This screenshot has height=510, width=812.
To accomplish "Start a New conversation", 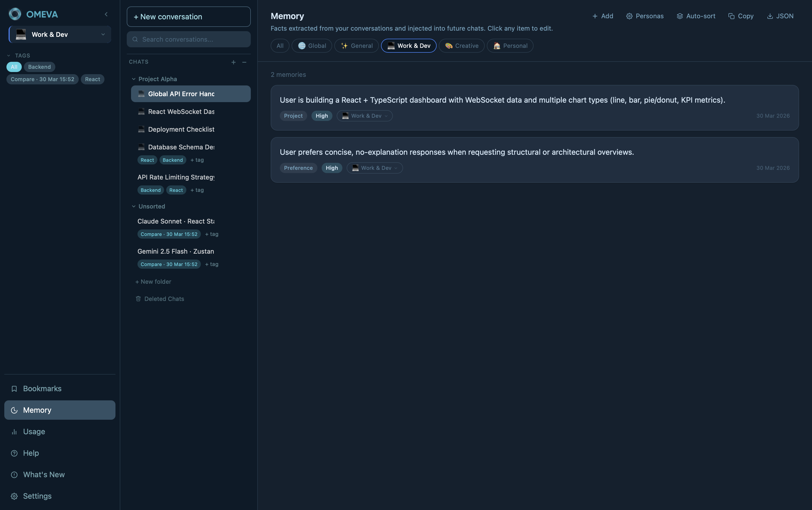I will [189, 17].
